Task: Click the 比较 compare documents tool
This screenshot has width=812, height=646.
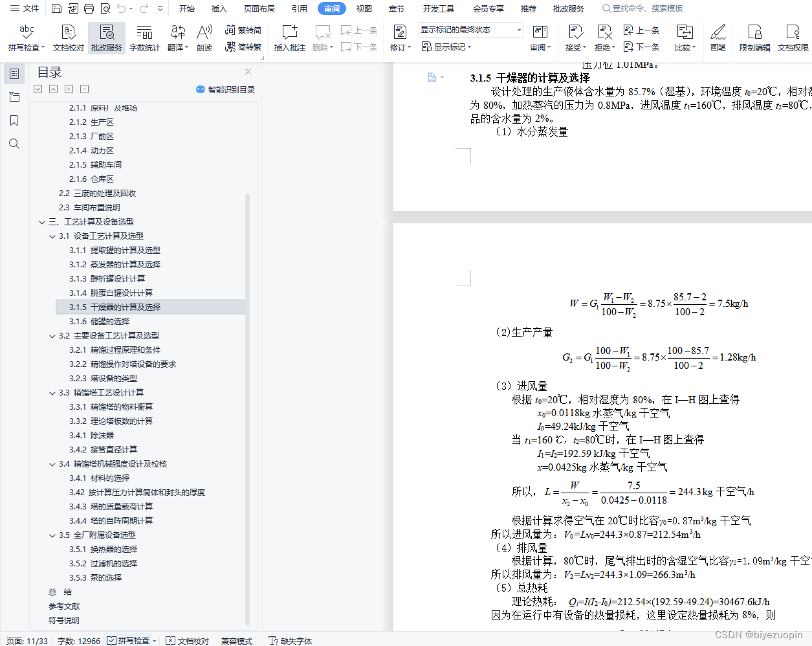Action: (x=685, y=38)
